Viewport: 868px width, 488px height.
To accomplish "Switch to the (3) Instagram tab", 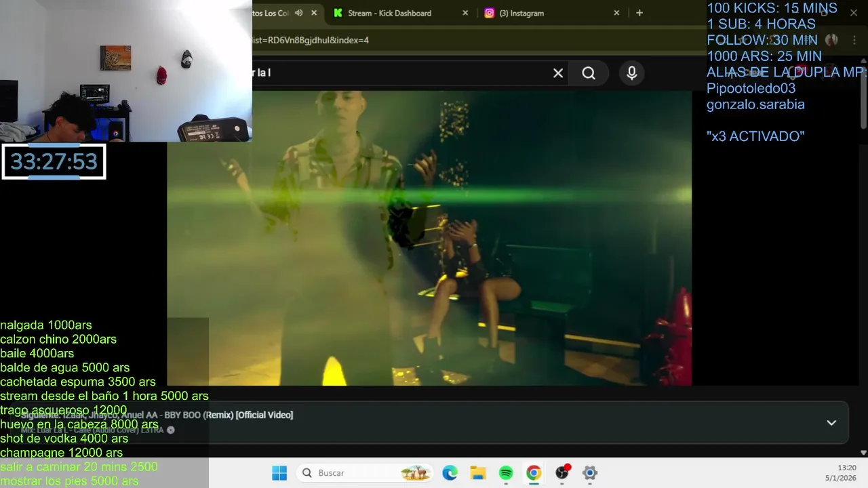I will pyautogui.click(x=521, y=13).
